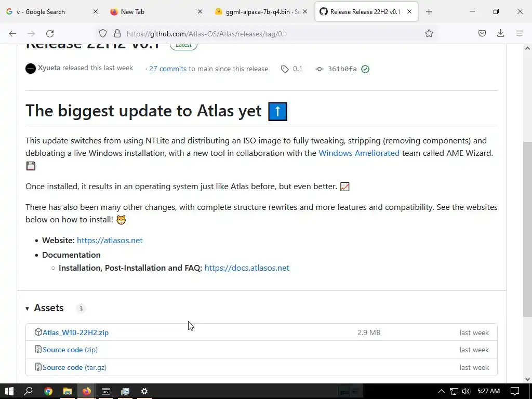Click the file icon for Source code (zip)
Screen dimensions: 532x399
tap(38, 350)
